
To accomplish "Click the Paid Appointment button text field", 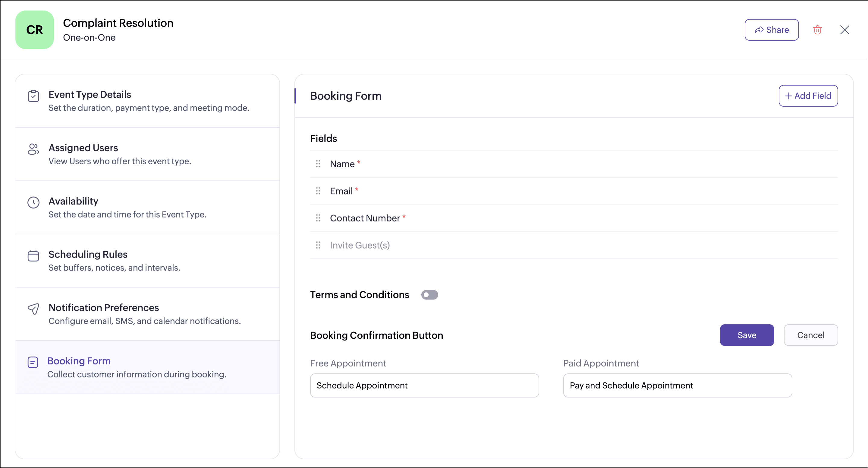I will click(x=677, y=385).
